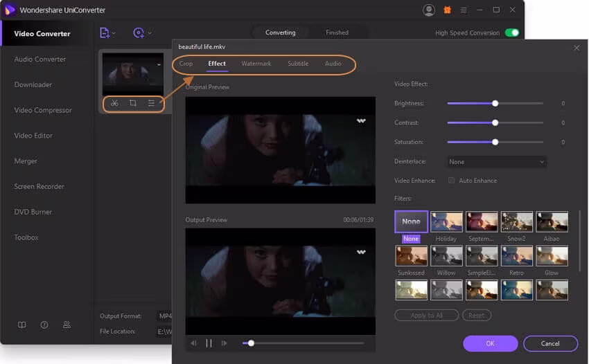The width and height of the screenshot is (589, 364).
Task: Adjust the Brightness slider handle
Action: click(x=495, y=103)
